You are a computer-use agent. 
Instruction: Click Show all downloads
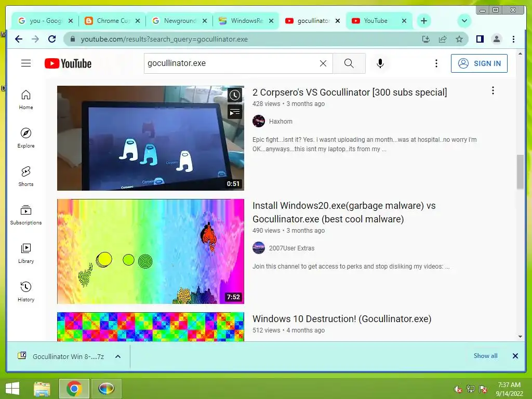coord(486,355)
